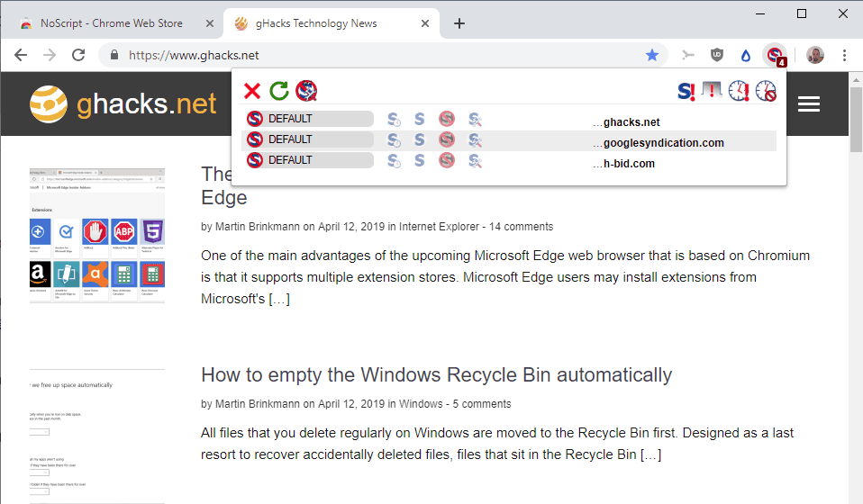Select the DEFAULT preset for ghacks.net
The width and height of the screenshot is (863, 504).
[x=309, y=119]
